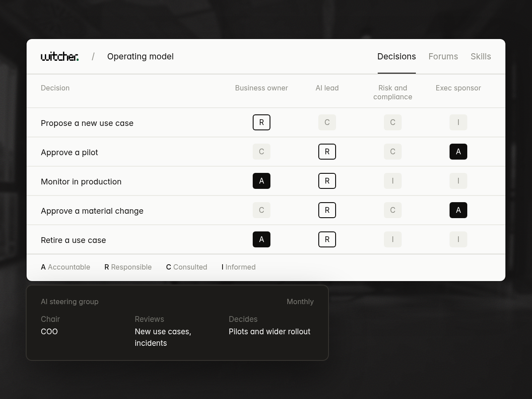
Task: Click Business owner A badge for Monitor in production
Action: (x=262, y=181)
